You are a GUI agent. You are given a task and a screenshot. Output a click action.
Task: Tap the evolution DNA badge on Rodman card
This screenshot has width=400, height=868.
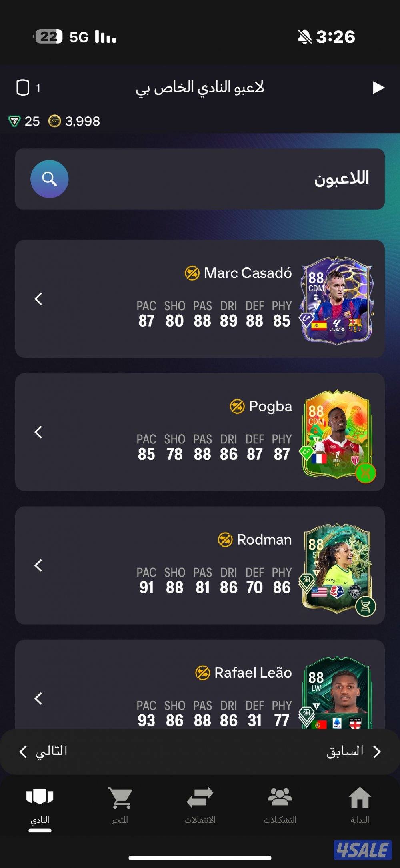(x=366, y=606)
